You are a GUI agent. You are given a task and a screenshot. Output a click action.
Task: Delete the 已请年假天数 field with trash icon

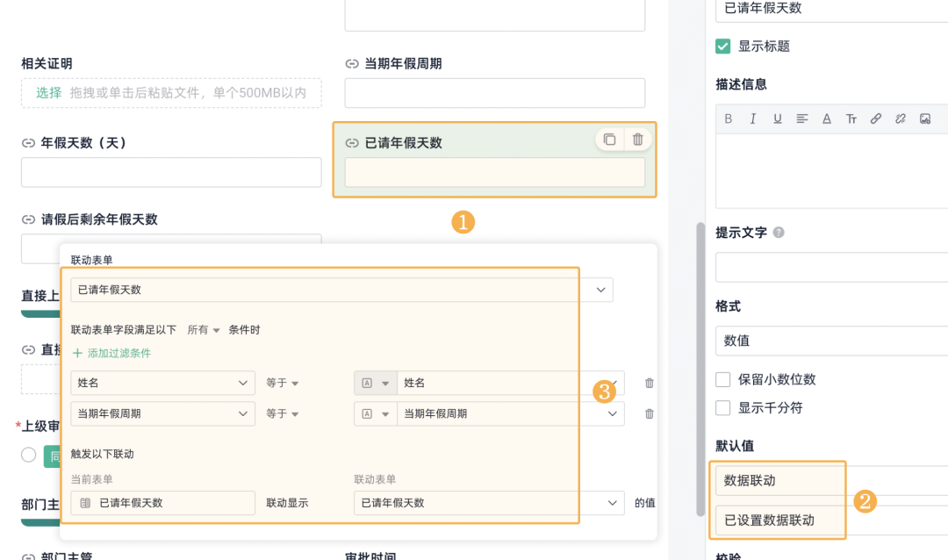click(x=638, y=140)
